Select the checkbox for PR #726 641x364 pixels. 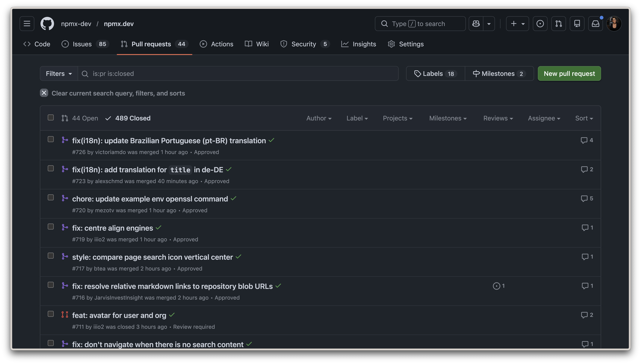click(x=51, y=139)
